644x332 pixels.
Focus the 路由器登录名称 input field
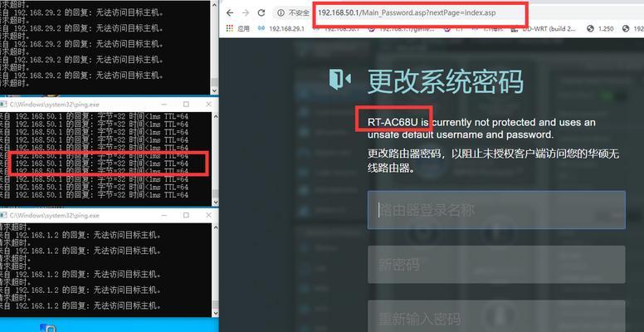[x=496, y=210]
